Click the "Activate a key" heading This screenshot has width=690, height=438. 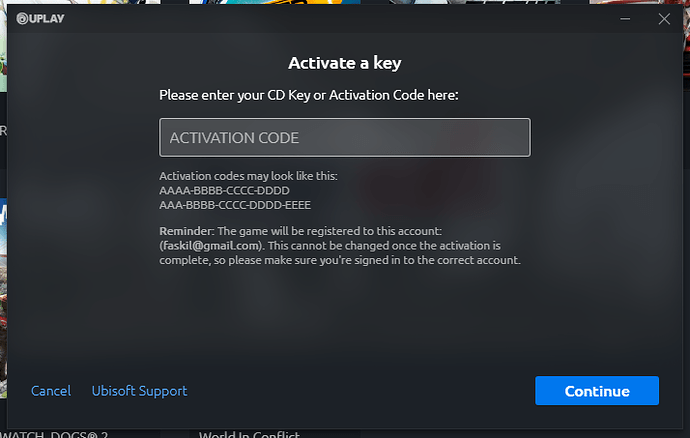tap(345, 63)
